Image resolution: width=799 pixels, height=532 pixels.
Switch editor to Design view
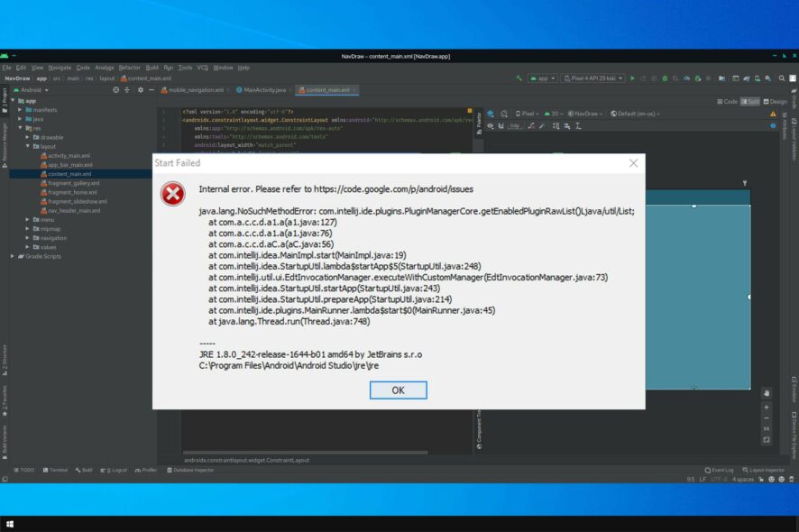click(775, 102)
